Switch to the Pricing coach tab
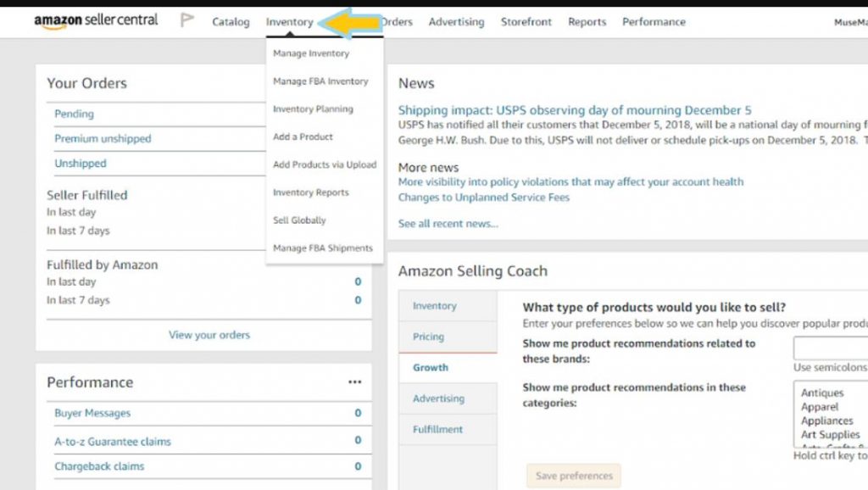Screen dimensions: 868x490 [428, 337]
